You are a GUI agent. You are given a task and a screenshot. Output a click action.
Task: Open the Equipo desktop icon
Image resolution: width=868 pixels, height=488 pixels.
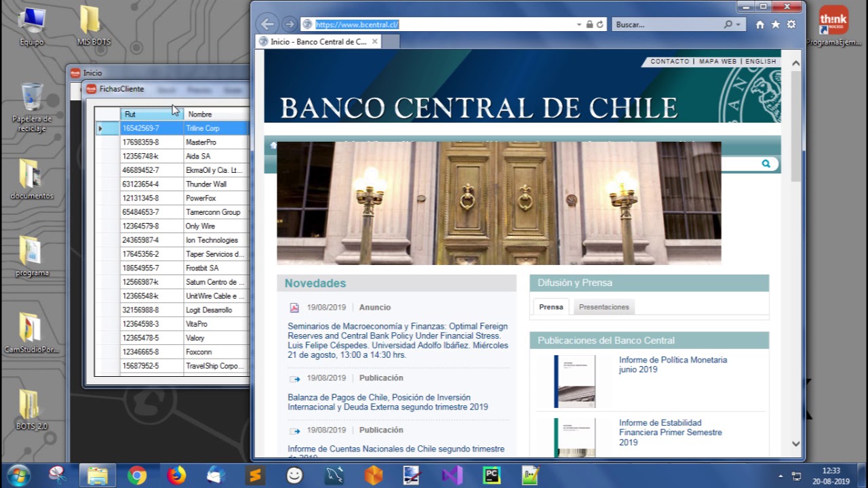pos(32,26)
